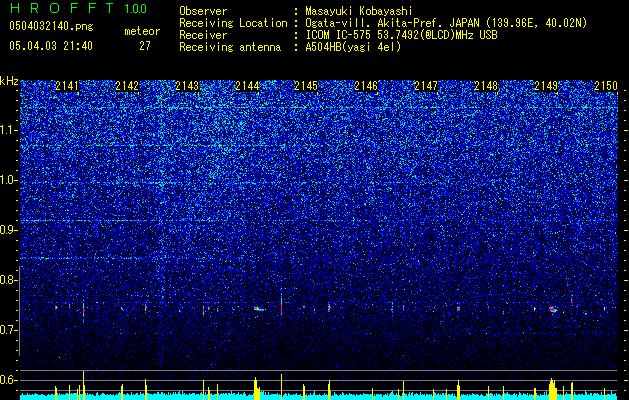This screenshot has height=400, width=629.
Task: Select the 1.0 kHz axis label
Action: (x=9, y=180)
